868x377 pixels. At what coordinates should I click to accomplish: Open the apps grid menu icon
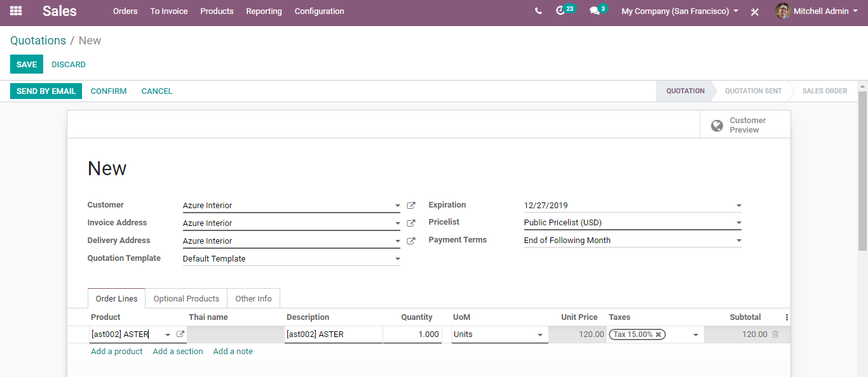pyautogui.click(x=16, y=11)
